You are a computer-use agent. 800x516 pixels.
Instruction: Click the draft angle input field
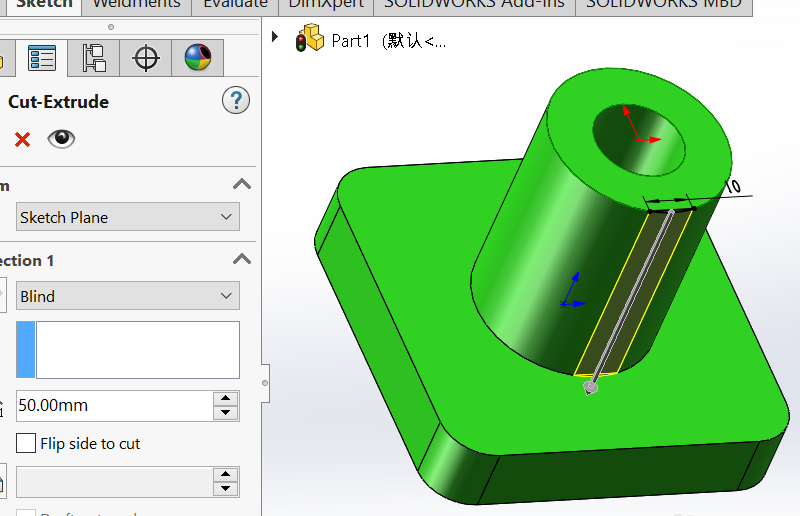(x=114, y=482)
